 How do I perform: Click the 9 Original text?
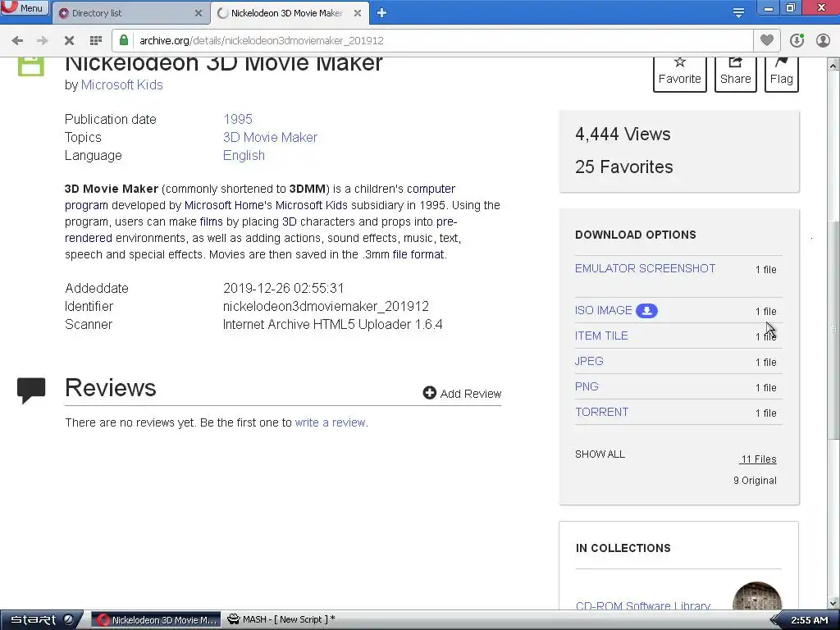(x=755, y=481)
